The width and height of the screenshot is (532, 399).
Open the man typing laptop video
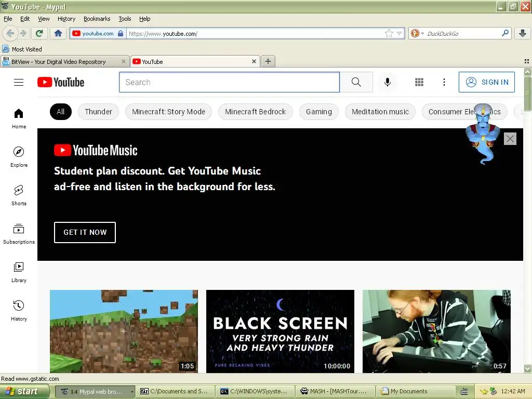pyautogui.click(x=436, y=331)
